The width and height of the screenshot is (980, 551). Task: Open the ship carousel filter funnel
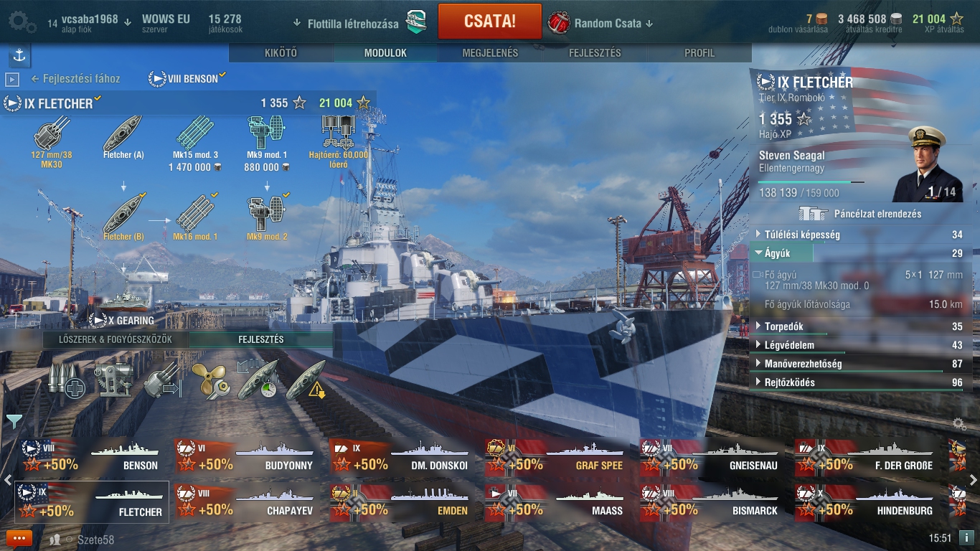coord(14,420)
